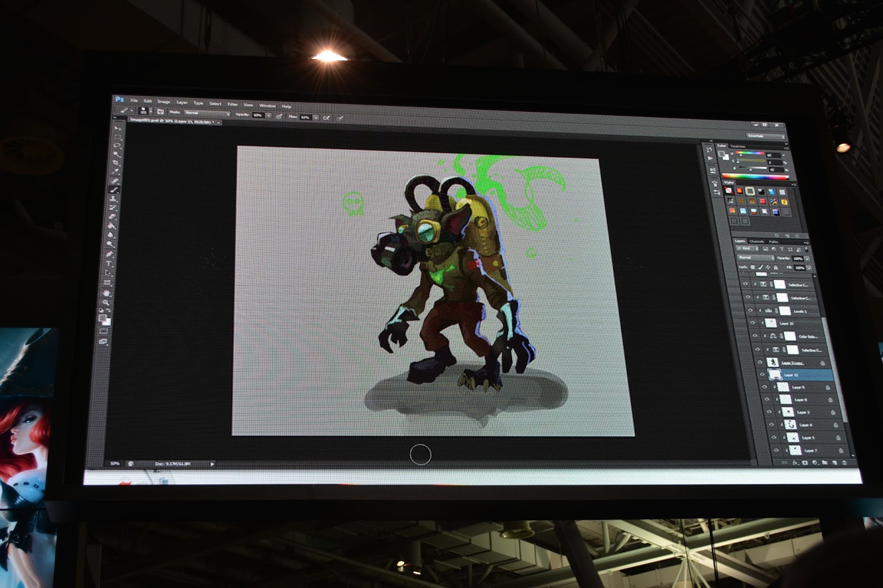Pick a color from the Color panel spectrum ramp
Image resolution: width=883 pixels, height=588 pixels.
pos(755,177)
